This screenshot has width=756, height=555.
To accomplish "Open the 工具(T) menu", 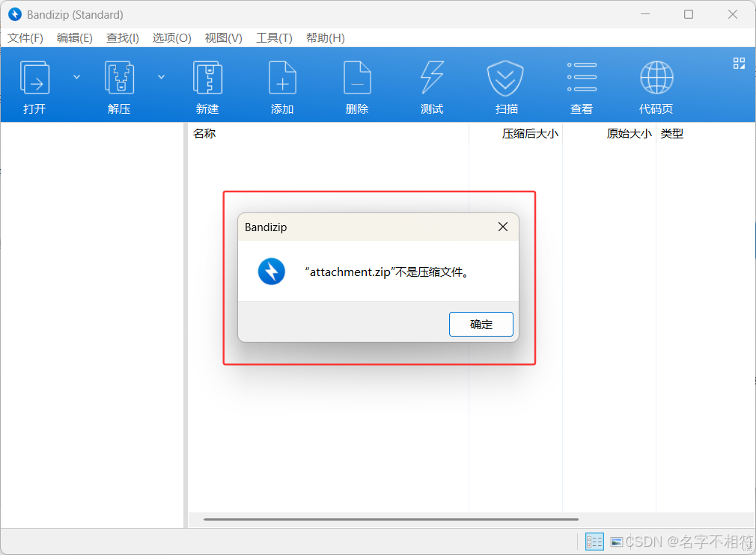I will click(x=275, y=38).
